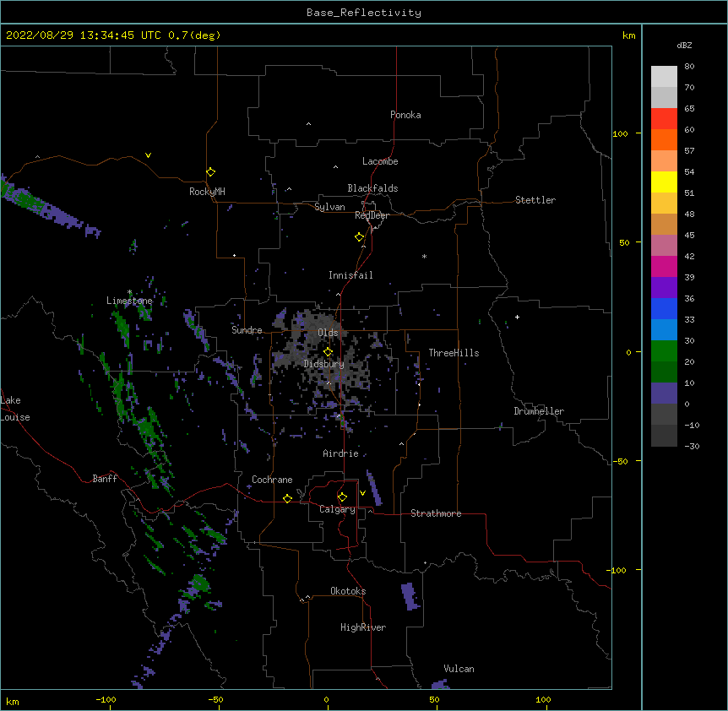Click the Vulcan city label
This screenshot has width=728, height=711.
click(459, 669)
